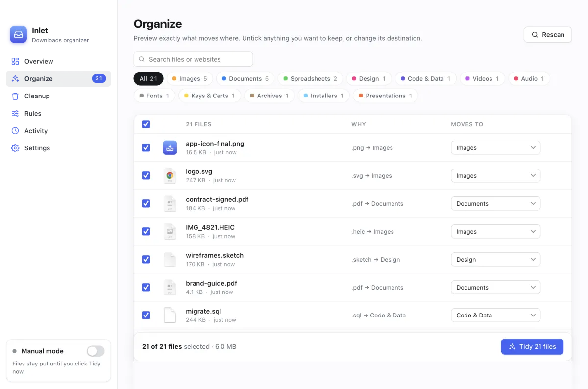Open destination dropdown for IMG_4821.HEIC
The height and width of the screenshot is (389, 588).
[495, 231]
